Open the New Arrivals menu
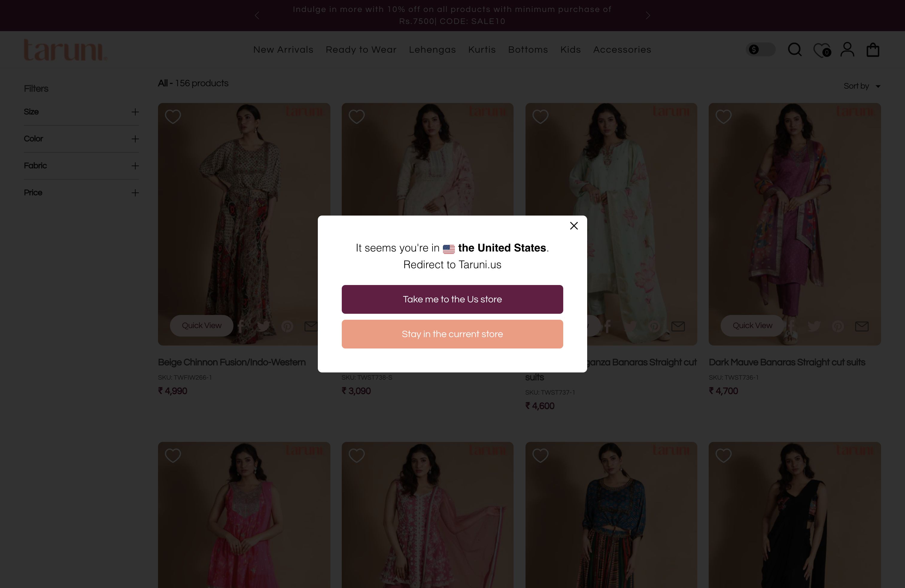This screenshot has height=588, width=905. [x=283, y=50]
